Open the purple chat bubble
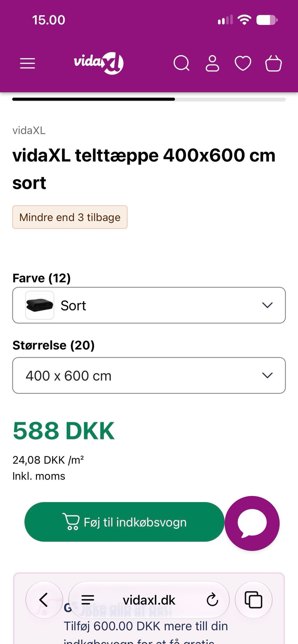Screen dimensions: 298x644 click(252, 523)
